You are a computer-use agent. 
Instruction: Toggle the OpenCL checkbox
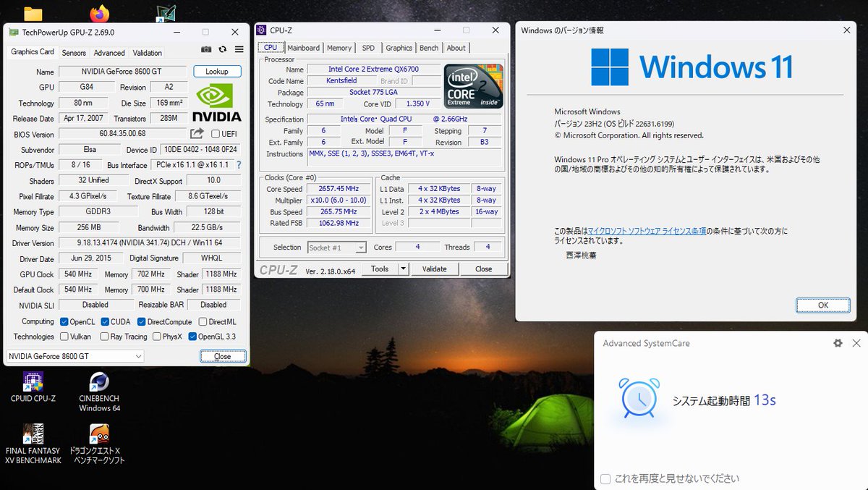[x=64, y=321]
